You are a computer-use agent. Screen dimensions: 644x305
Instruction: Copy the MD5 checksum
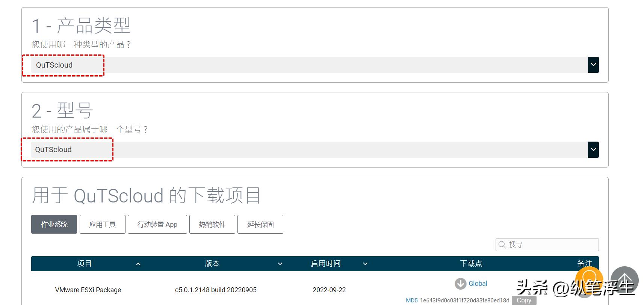pyautogui.click(x=524, y=300)
